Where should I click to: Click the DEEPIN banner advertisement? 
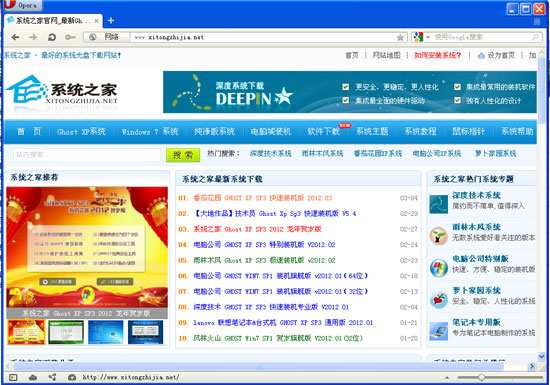(x=350, y=92)
